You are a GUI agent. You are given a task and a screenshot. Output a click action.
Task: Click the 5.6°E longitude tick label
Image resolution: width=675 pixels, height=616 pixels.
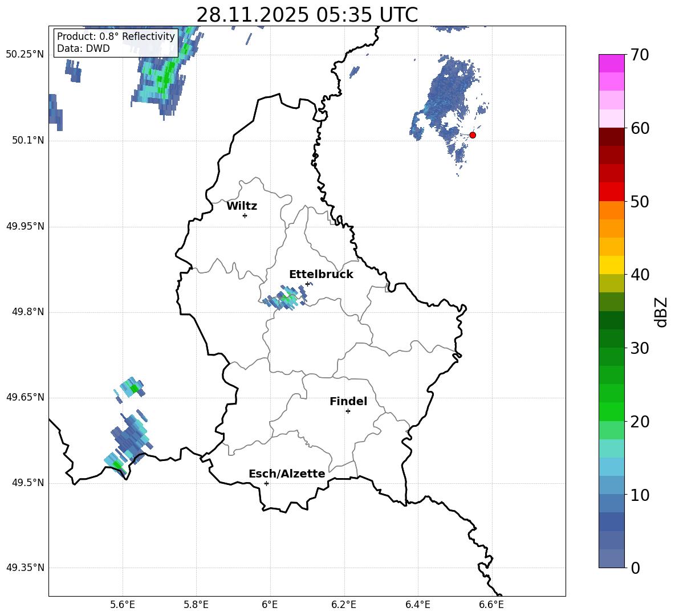point(122,605)
